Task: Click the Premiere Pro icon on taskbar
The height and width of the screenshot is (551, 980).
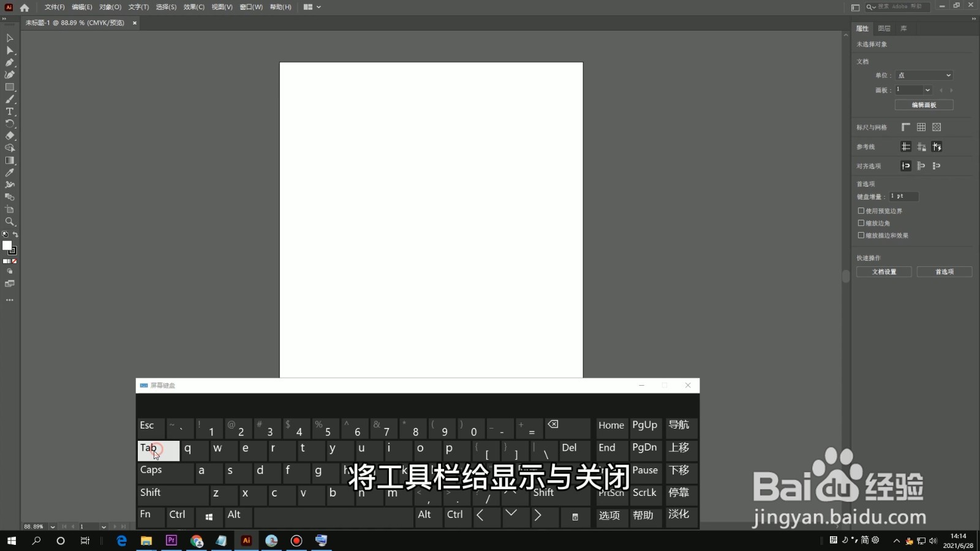Action: [x=171, y=541]
